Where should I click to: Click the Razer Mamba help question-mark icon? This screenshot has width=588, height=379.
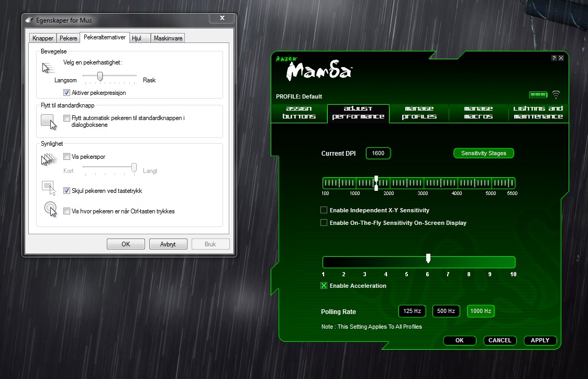[554, 58]
